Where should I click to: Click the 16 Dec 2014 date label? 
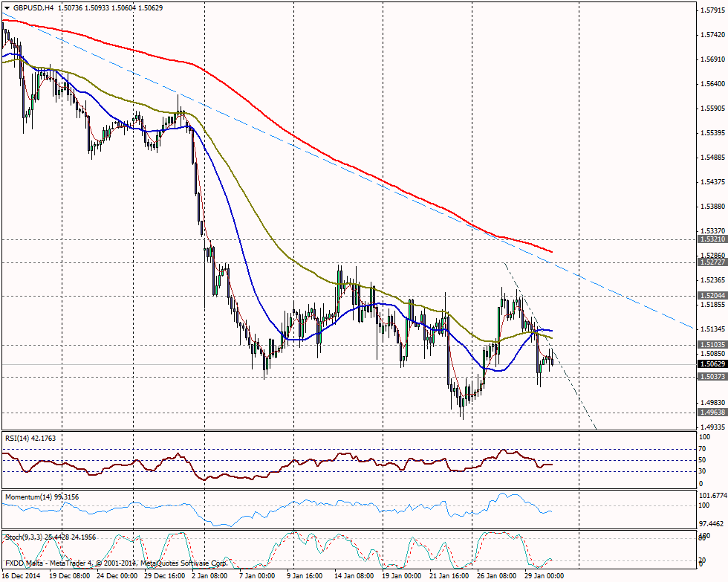point(22,576)
